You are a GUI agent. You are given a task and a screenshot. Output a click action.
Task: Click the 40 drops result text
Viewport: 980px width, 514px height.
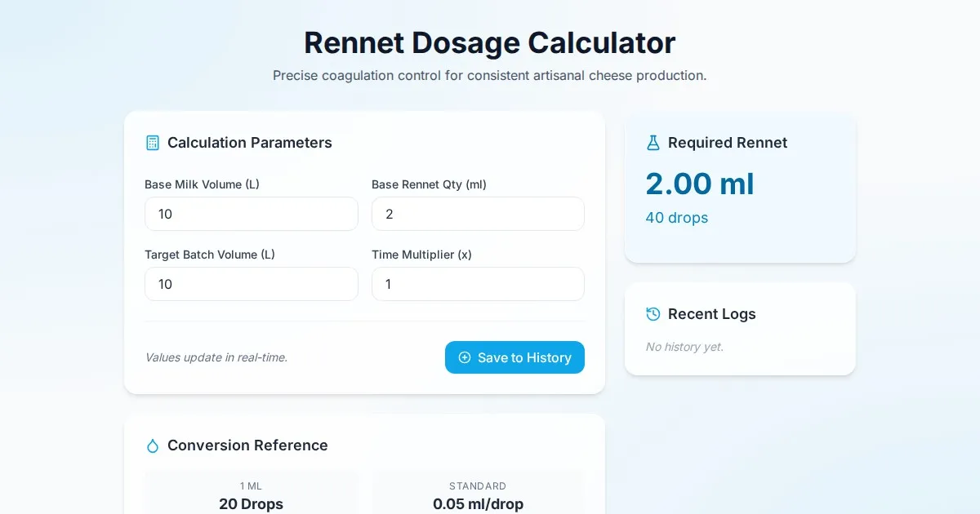click(x=677, y=218)
